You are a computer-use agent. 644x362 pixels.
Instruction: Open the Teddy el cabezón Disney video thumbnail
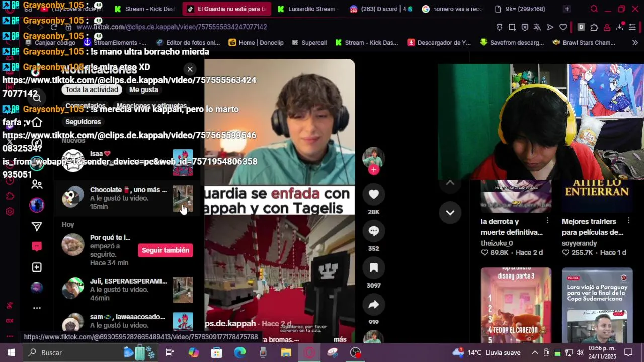(516, 305)
